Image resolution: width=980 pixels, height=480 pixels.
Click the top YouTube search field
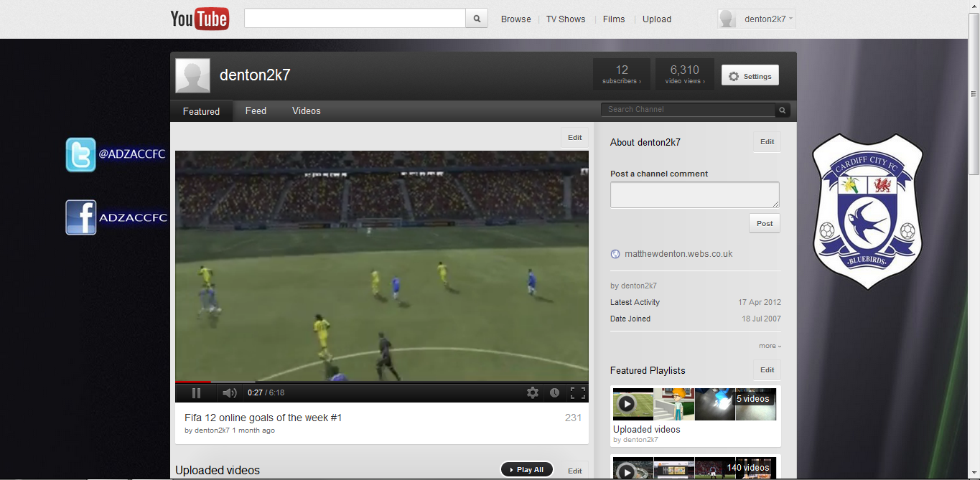[355, 19]
